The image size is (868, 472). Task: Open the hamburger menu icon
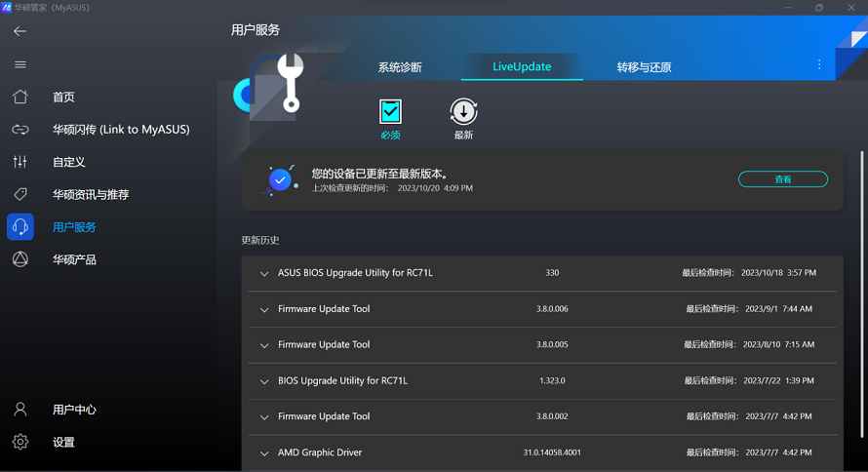pos(20,64)
